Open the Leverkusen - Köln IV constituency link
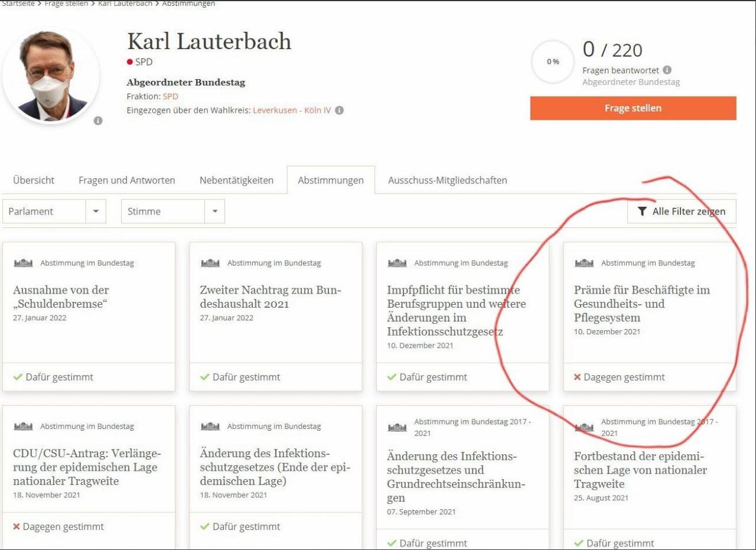 tap(292, 110)
